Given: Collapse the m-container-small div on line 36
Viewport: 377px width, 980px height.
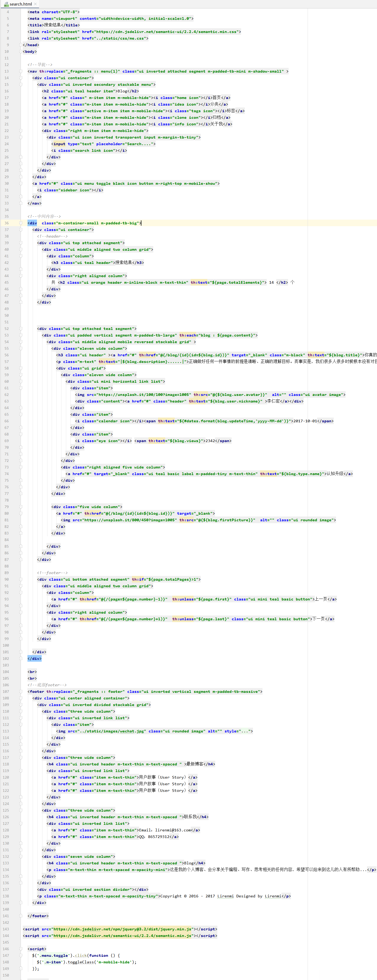Looking at the screenshot, I should coord(21,223).
